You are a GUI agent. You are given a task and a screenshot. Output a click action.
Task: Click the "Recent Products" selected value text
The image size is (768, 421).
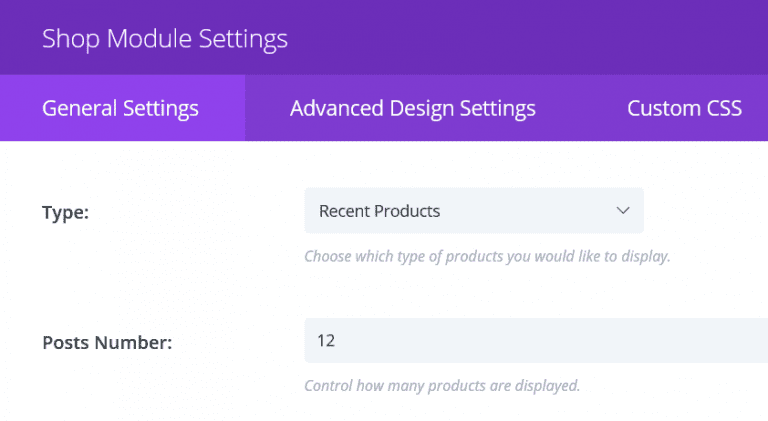tap(379, 211)
